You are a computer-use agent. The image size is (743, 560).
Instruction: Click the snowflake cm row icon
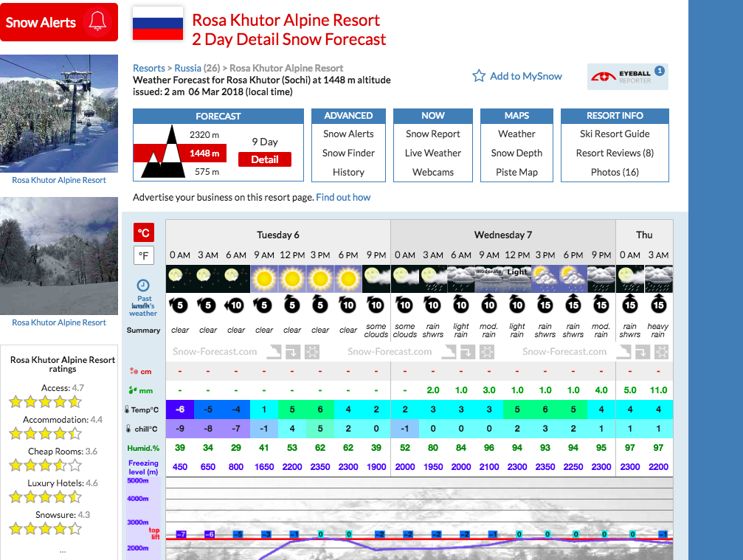pos(134,371)
